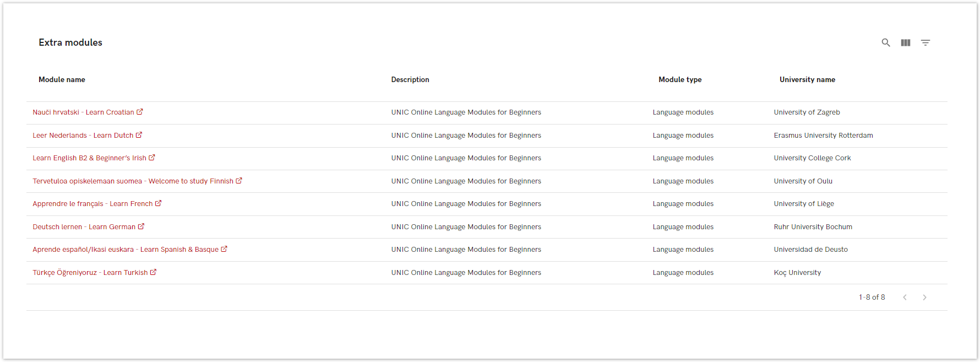Sort by Module name column header
This screenshot has height=362, width=980.
62,80
